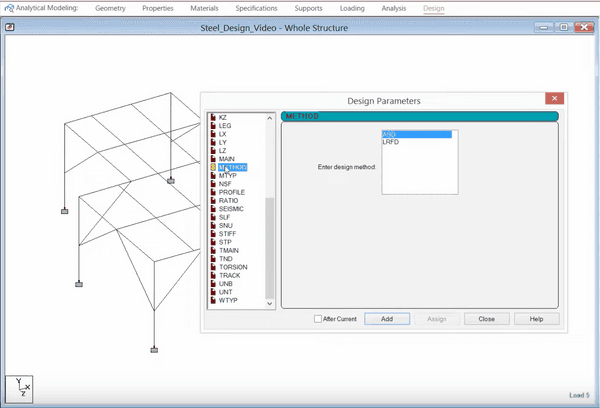Click the yellow METHOD parameter icon
Image resolution: width=600 pixels, height=408 pixels.
point(213,167)
